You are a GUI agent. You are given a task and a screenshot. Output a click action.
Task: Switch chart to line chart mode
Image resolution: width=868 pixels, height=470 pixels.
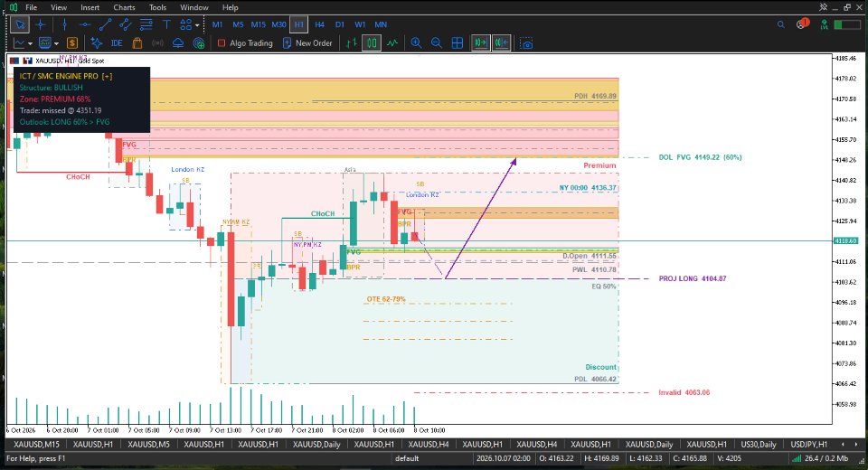tap(392, 43)
